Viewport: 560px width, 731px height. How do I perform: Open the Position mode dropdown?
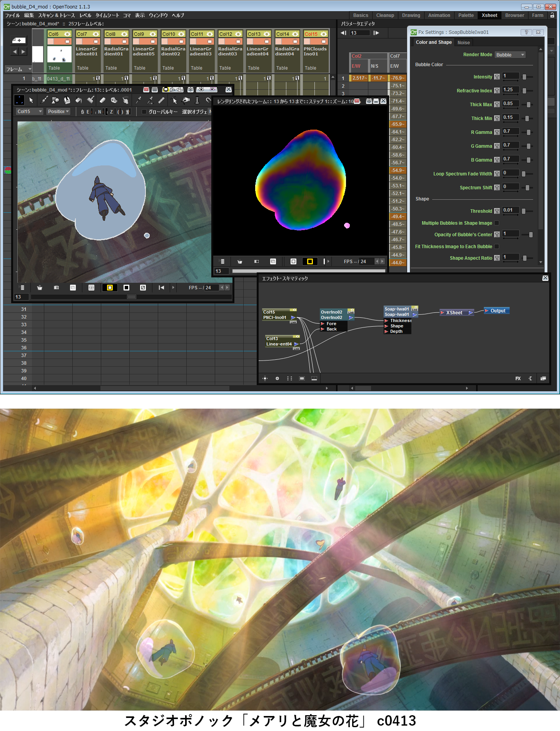[x=59, y=112]
